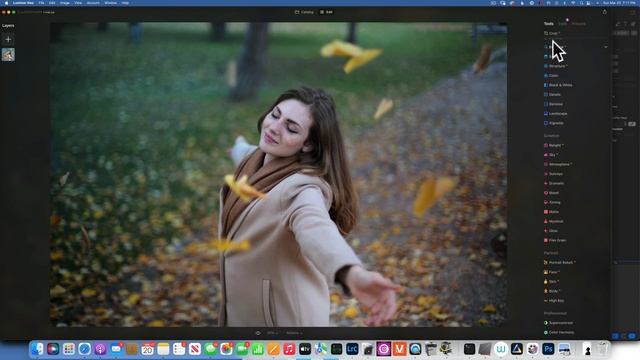640x360 pixels.
Task: Open Photoshop from the dock
Action: click(548, 349)
